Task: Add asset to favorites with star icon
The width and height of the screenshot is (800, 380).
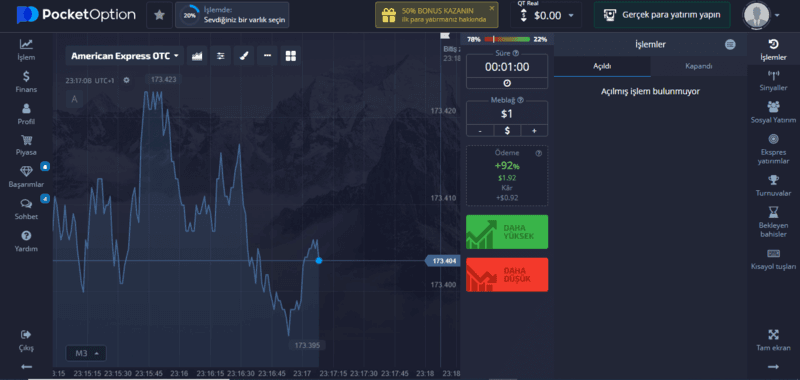Action: click(x=159, y=15)
